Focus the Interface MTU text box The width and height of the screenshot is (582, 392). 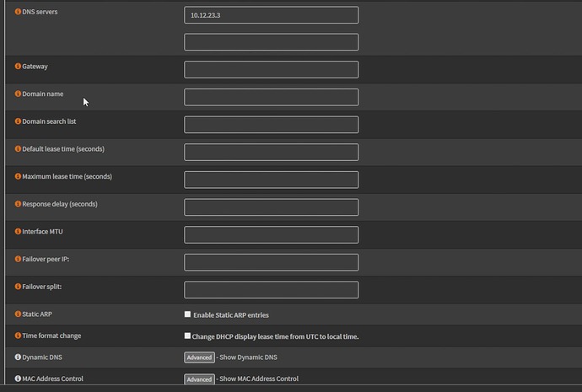[x=271, y=234]
